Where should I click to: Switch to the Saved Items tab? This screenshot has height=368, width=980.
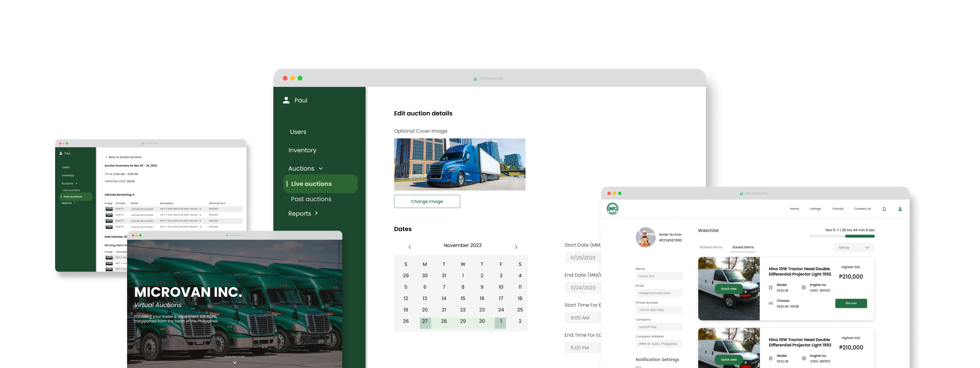click(x=743, y=247)
